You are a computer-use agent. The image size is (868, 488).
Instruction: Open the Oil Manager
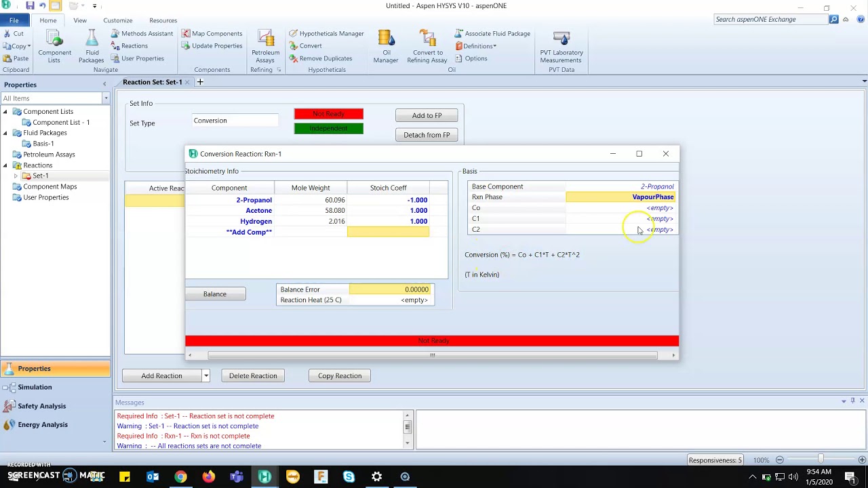pos(386,47)
